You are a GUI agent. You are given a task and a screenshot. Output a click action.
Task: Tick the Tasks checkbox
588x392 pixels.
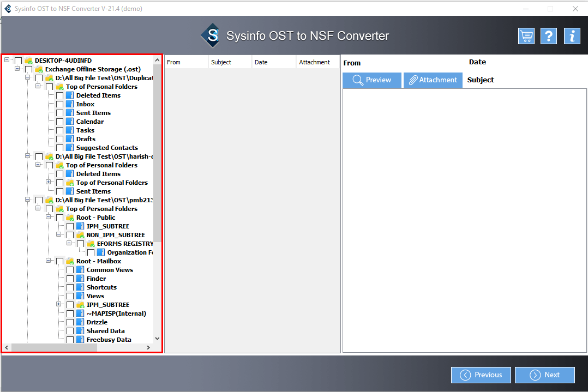(59, 131)
